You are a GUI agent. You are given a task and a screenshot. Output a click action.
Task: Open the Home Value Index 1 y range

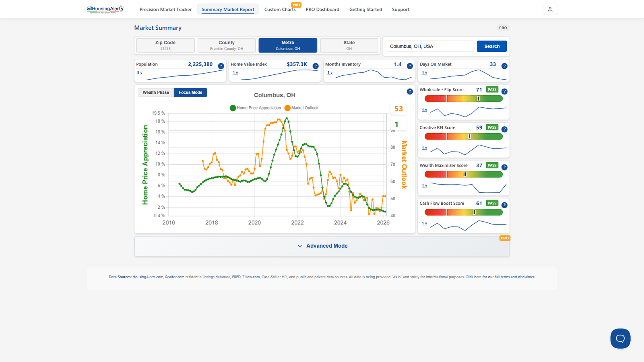[235, 73]
